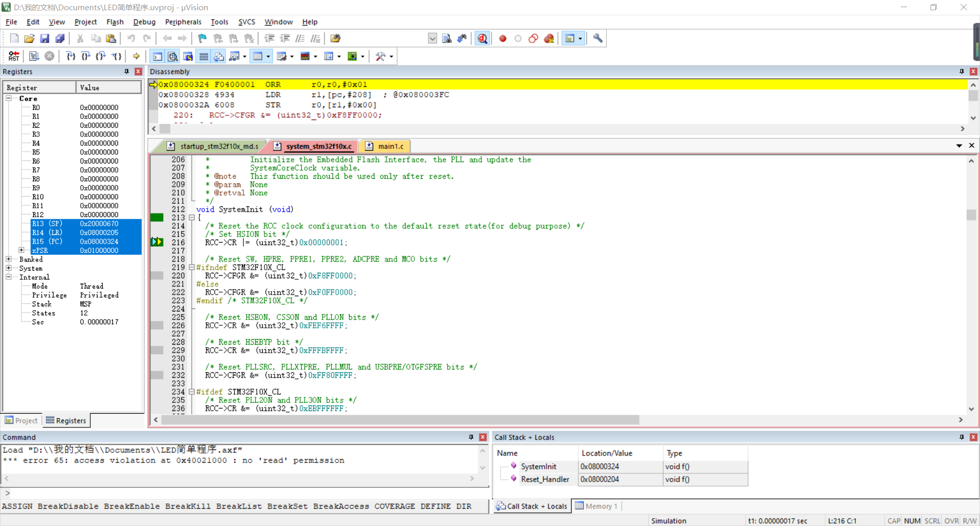Click the Run program icon
Image resolution: width=980 pixels, height=526 pixels.
pos(34,56)
